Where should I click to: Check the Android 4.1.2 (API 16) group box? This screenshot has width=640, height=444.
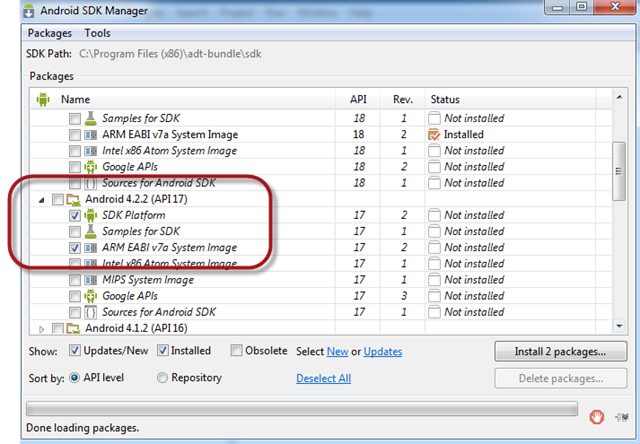58,329
